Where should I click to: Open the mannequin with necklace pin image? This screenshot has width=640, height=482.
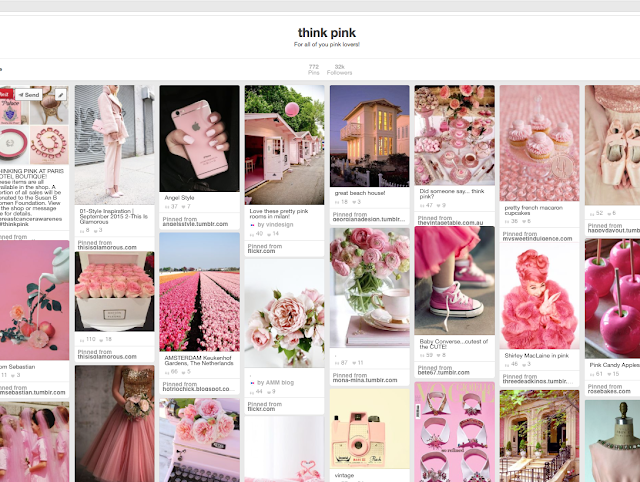point(612,441)
